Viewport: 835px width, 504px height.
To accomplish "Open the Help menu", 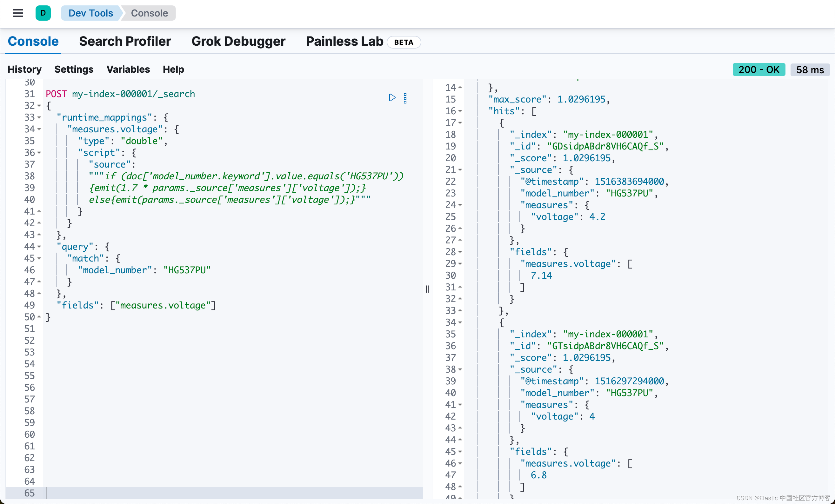I will tap(173, 69).
